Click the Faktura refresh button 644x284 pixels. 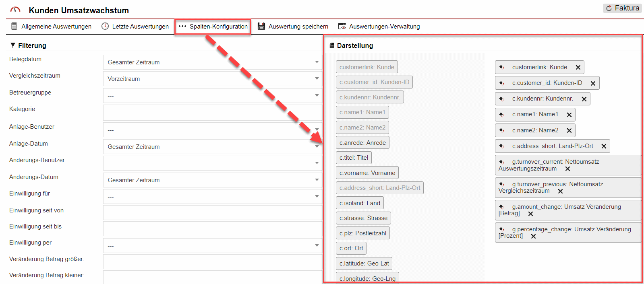pyautogui.click(x=622, y=8)
